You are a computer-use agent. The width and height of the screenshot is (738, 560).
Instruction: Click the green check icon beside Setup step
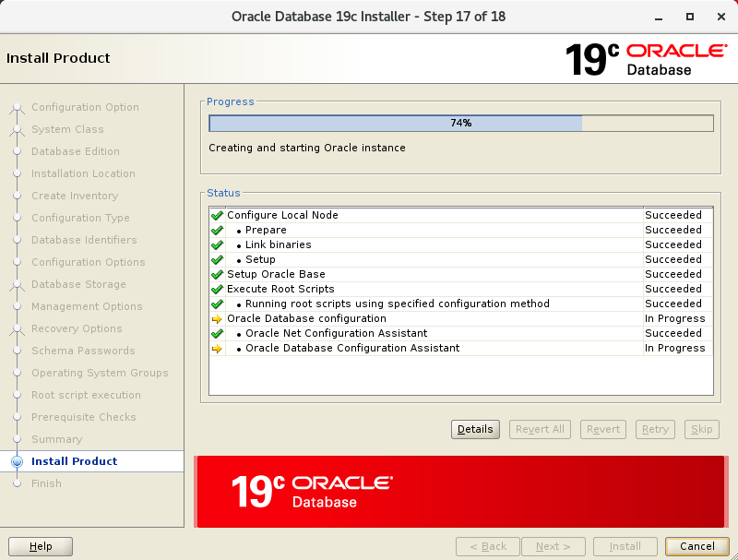[217, 260]
